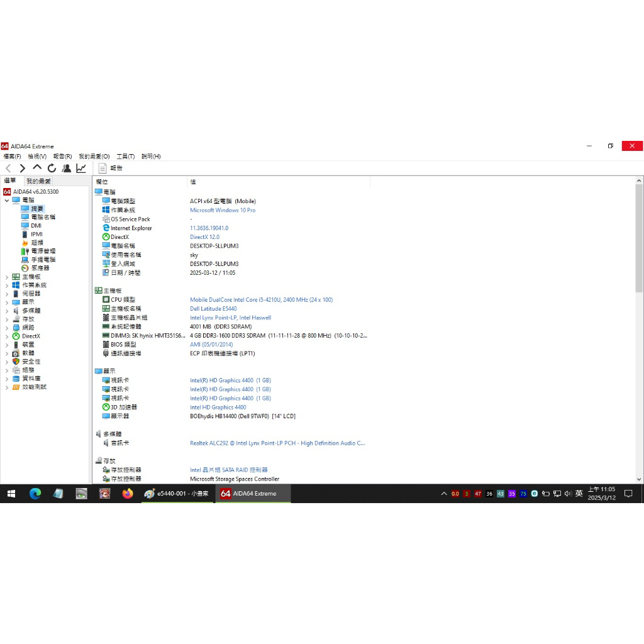Expand the 多媒體 tree node
644x644 pixels.
pos(6,311)
